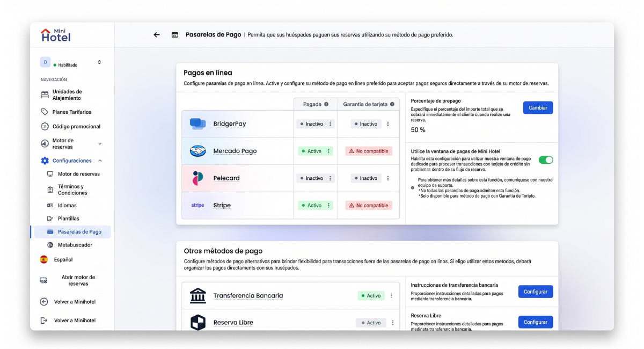This screenshot has width=644, height=349.
Task: Click Mercado Pago No compatible badge
Action: click(x=369, y=151)
